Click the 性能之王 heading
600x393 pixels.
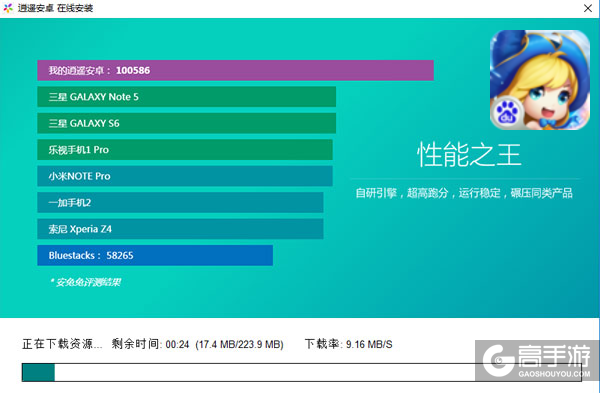pos(469,155)
